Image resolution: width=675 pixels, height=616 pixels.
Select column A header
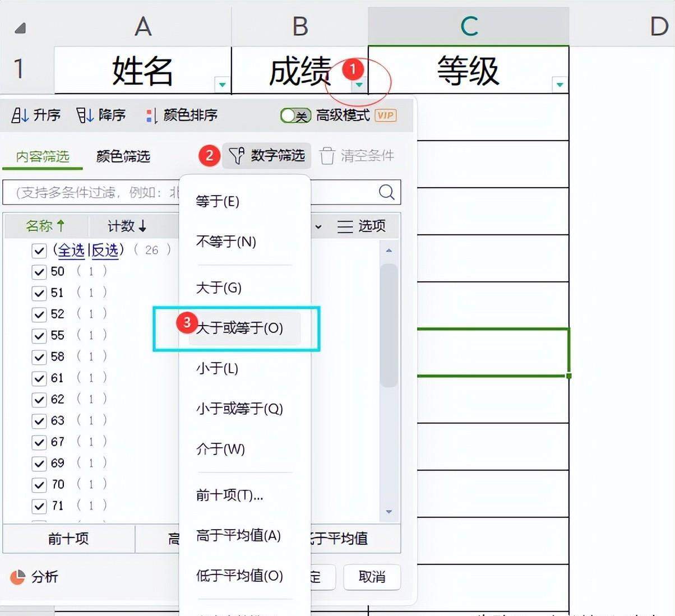click(x=143, y=26)
